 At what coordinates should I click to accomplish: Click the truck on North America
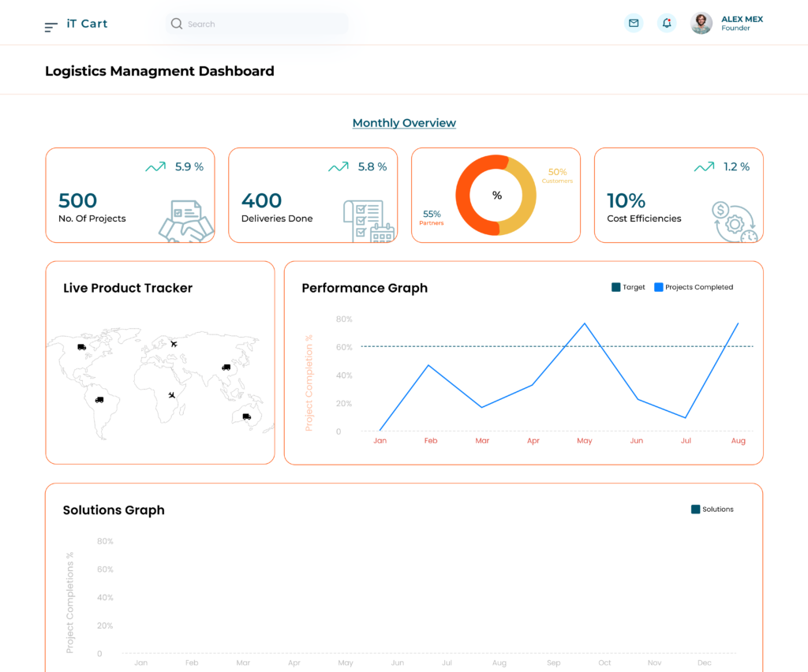(x=81, y=347)
